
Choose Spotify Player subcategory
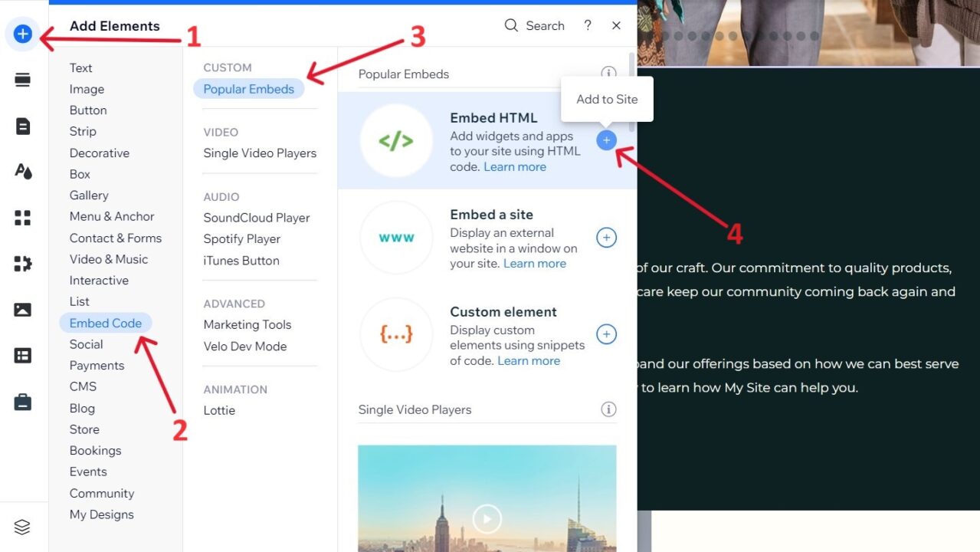[x=242, y=239]
